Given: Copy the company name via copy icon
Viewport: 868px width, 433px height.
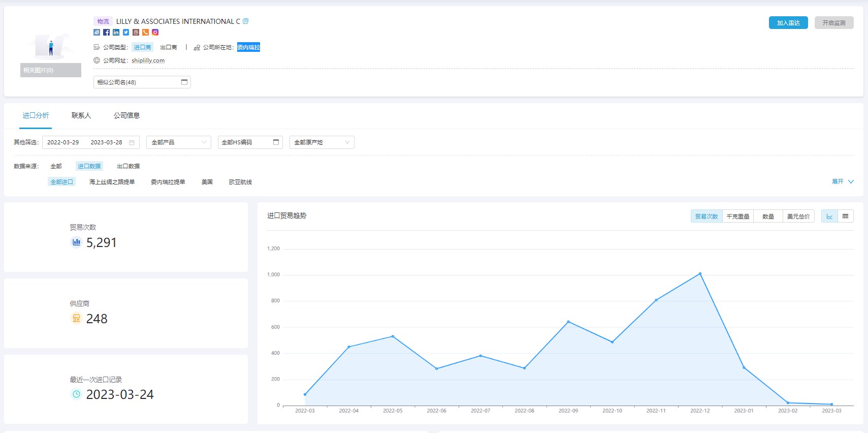Looking at the screenshot, I should [246, 21].
